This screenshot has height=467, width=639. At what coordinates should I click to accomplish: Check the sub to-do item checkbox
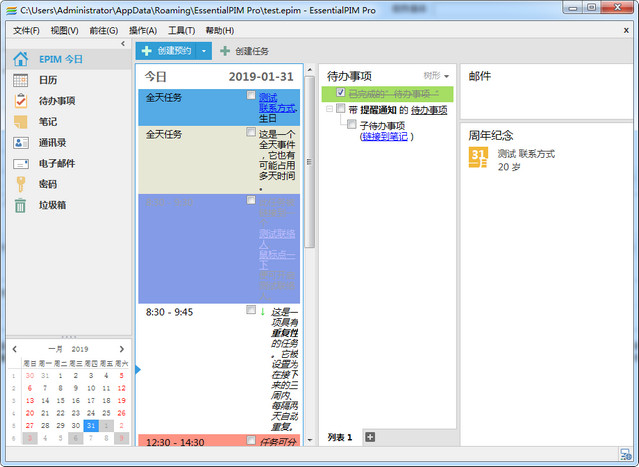pyautogui.click(x=351, y=125)
